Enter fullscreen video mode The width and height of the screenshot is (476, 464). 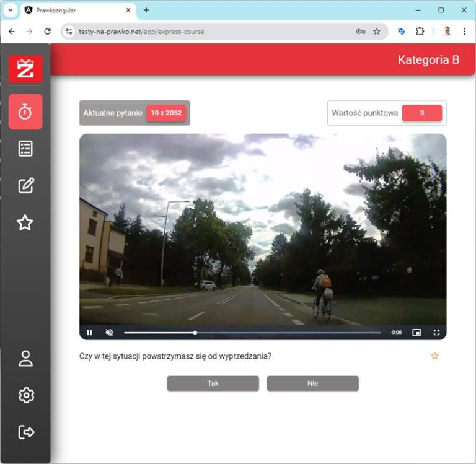[436, 333]
